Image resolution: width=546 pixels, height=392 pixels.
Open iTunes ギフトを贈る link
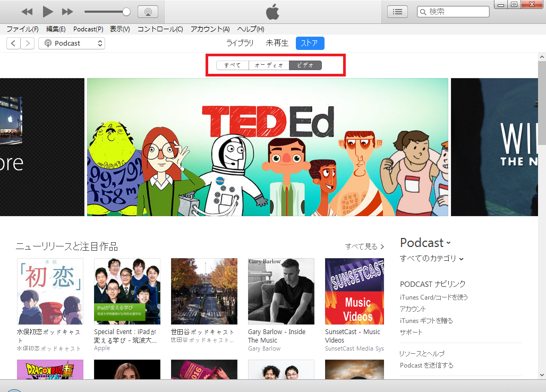[426, 321]
